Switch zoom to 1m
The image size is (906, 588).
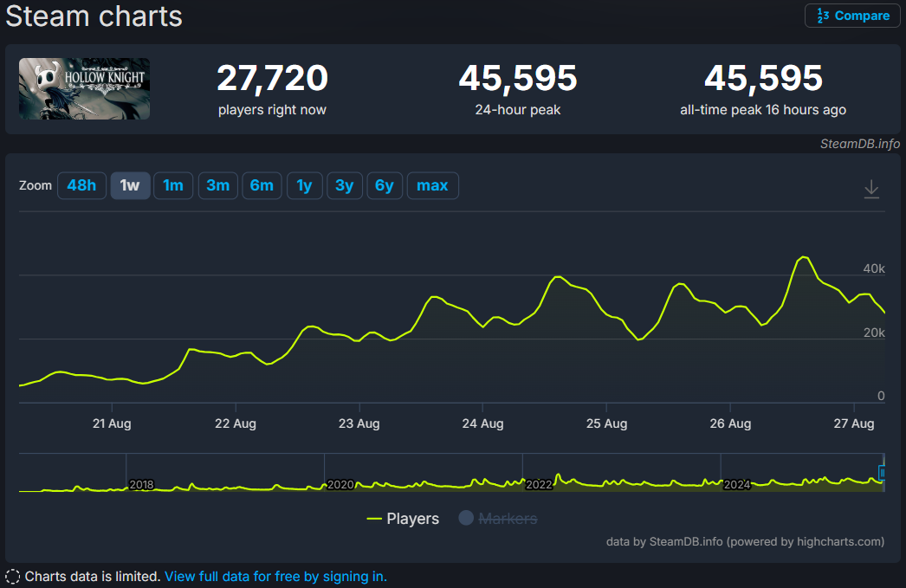[x=172, y=185]
